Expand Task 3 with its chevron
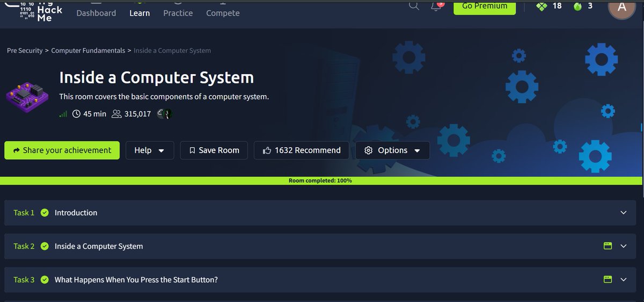 click(623, 279)
